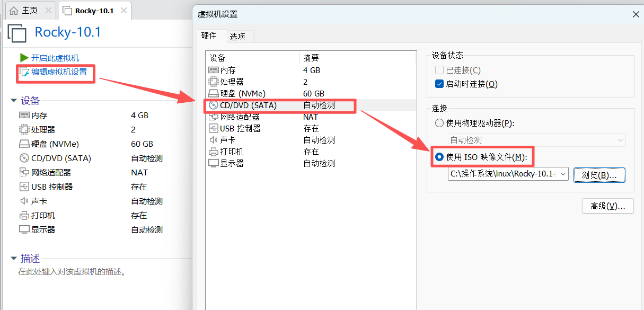This screenshot has width=644, height=310.
Task: Click 处理器 CPU icon in main window
Action: tap(24, 129)
